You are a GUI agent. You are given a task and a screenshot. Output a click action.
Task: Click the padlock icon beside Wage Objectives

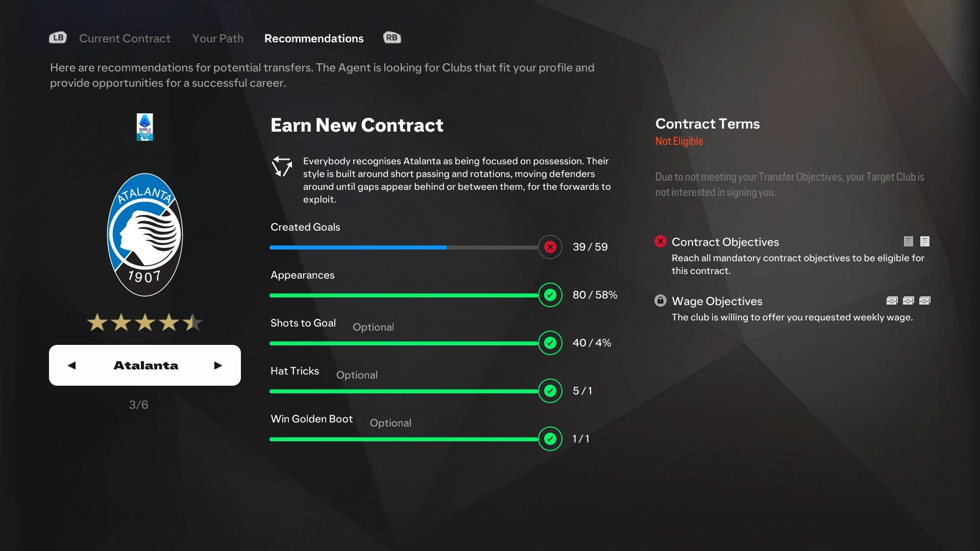[x=660, y=300]
